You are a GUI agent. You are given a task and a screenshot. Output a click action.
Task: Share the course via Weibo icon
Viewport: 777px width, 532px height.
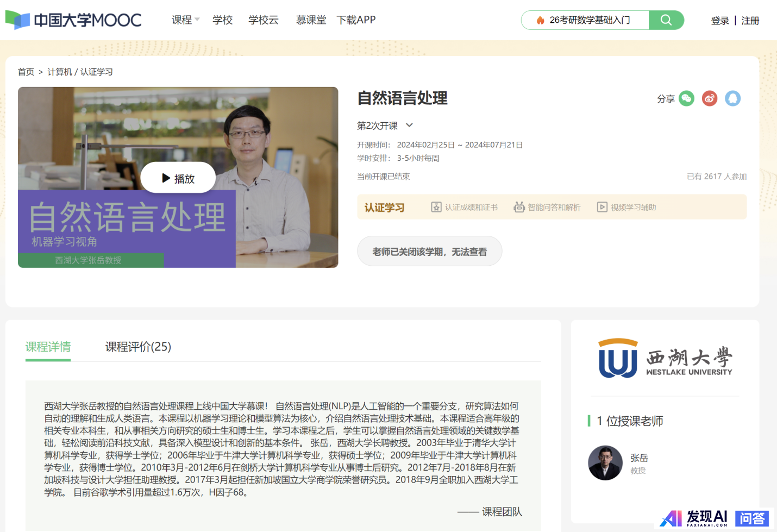[x=710, y=98]
